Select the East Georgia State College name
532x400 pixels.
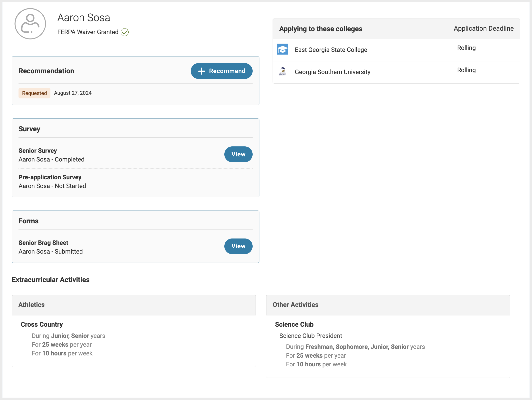pos(331,50)
